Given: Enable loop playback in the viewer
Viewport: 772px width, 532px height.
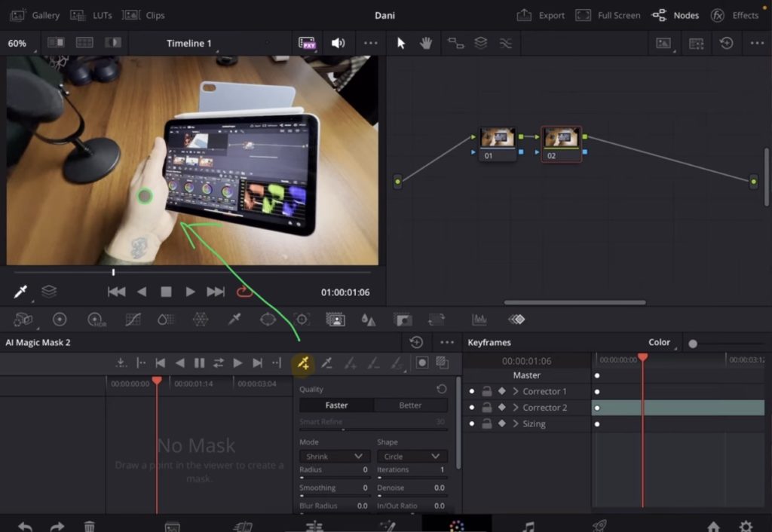Looking at the screenshot, I should (244, 292).
